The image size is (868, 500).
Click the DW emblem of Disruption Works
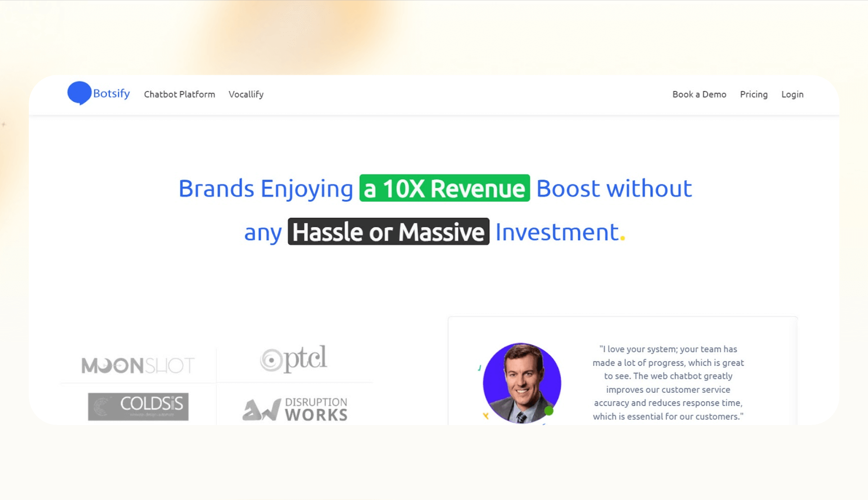262,409
